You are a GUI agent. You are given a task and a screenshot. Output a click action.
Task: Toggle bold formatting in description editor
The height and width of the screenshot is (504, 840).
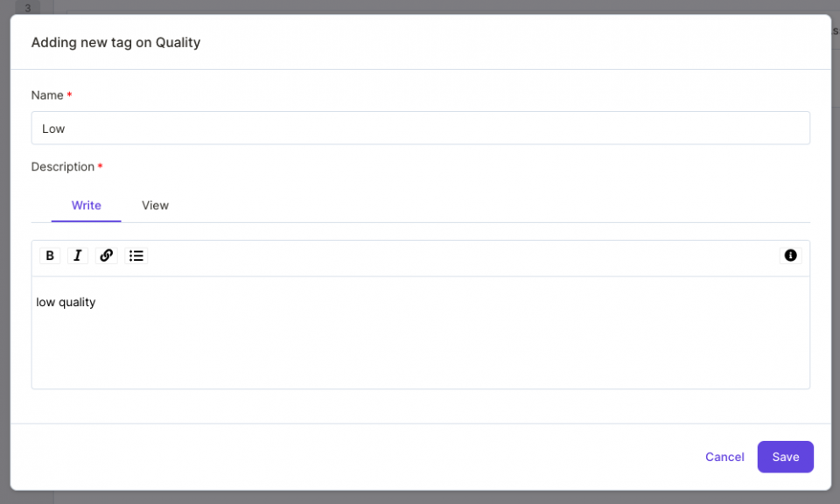[x=50, y=255]
